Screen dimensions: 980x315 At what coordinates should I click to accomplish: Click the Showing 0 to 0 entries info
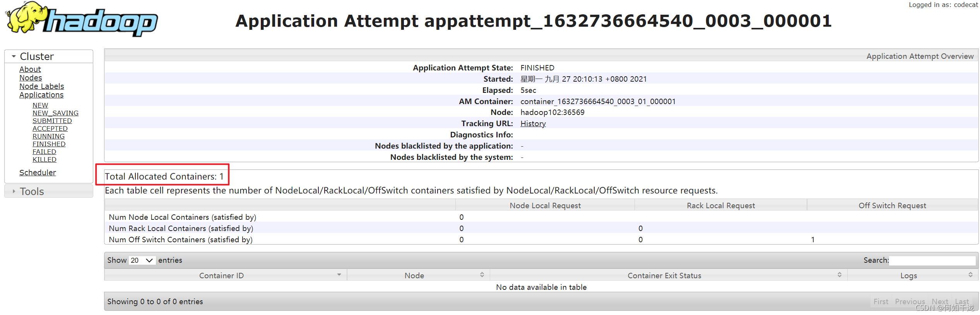tap(155, 301)
